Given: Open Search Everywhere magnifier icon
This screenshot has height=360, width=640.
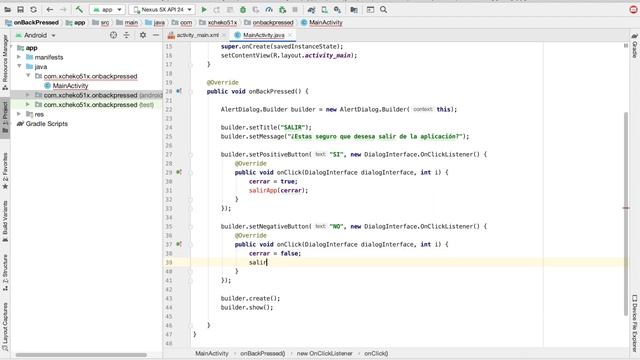Looking at the screenshot, I should click(x=383, y=9).
